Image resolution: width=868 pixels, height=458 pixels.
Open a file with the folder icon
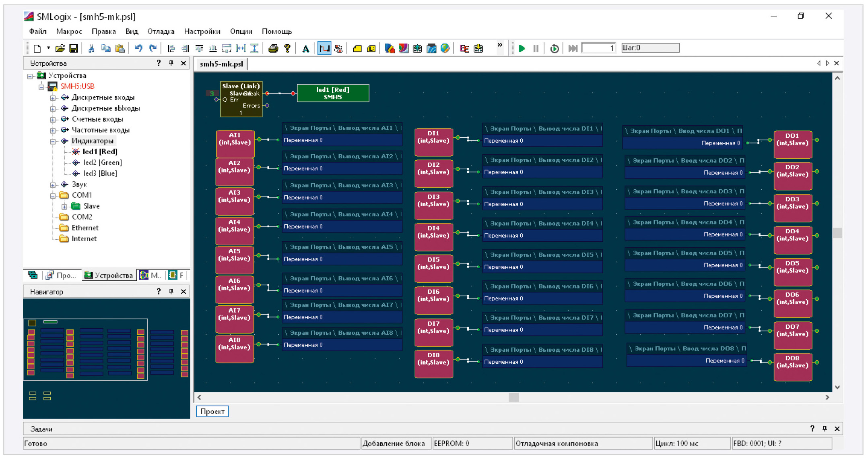(x=60, y=48)
